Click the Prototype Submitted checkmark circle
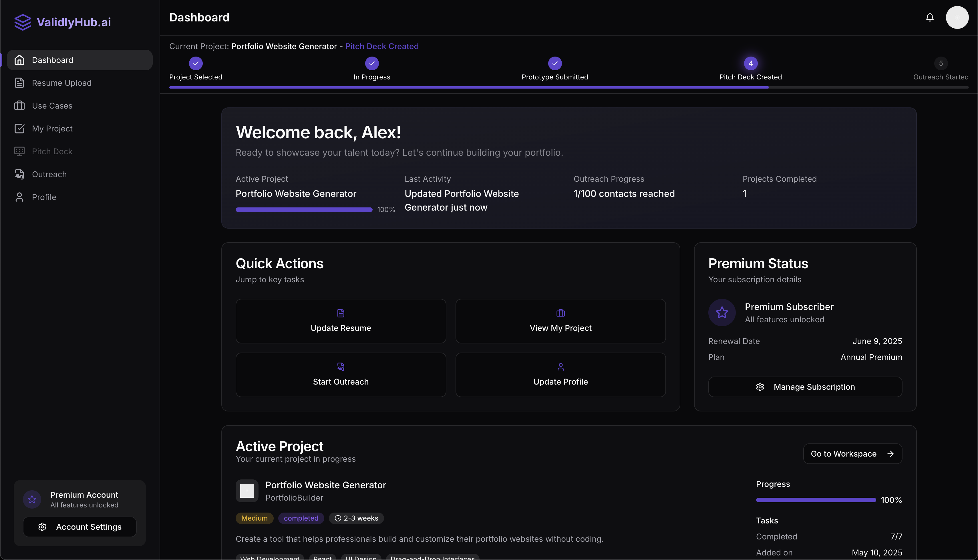Viewport: 978px width, 560px height. click(x=554, y=63)
